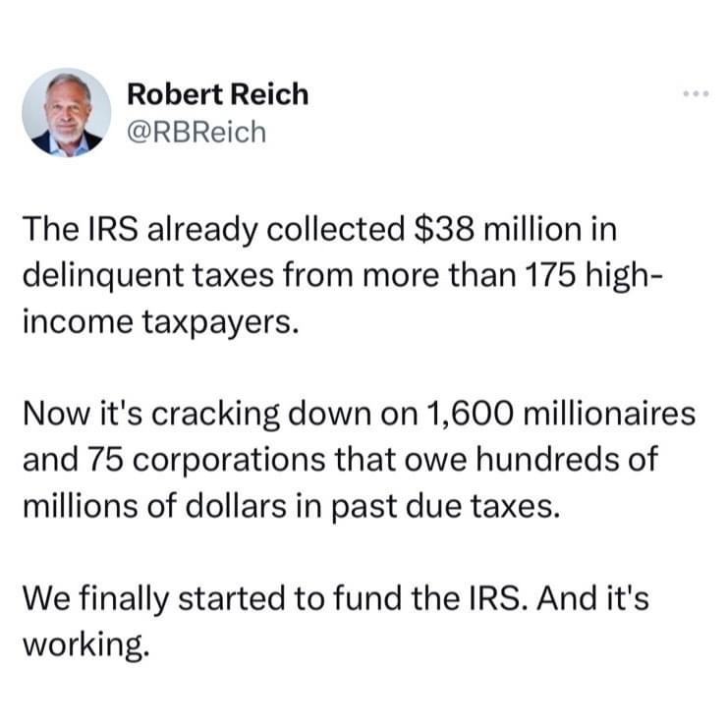Click "The IRS" at the tweet start
Screen dimensions: 728x728
80,229
